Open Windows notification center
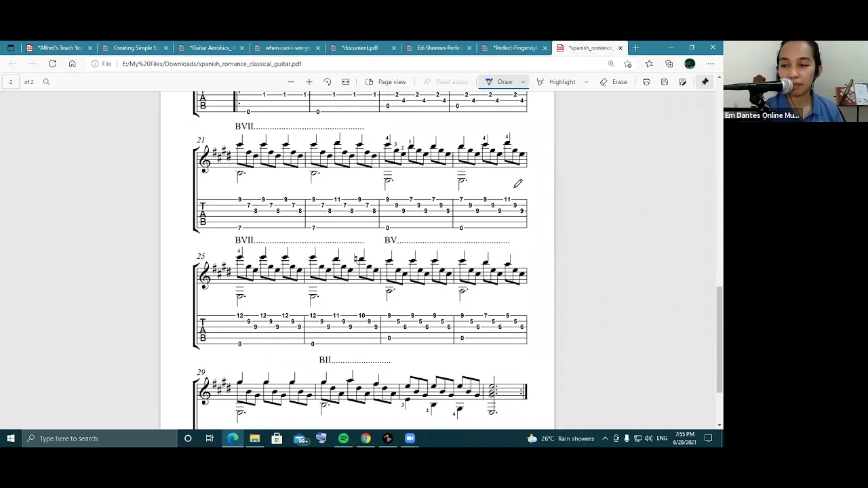Image resolution: width=868 pixels, height=488 pixels. tap(708, 439)
